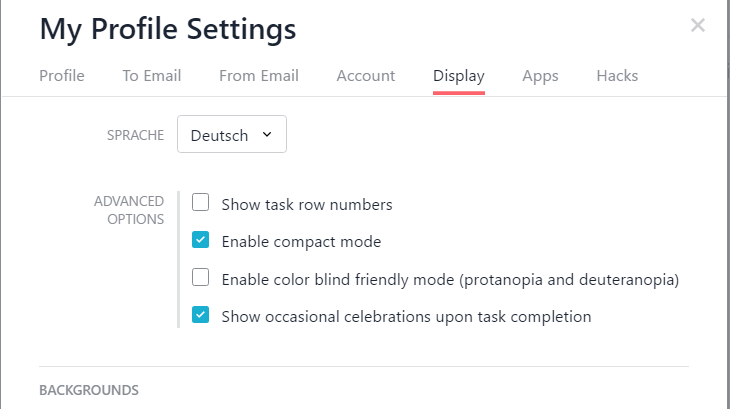Image resolution: width=730 pixels, height=409 pixels.
Task: Click the 'Enable compact mode' label text
Action: [301, 242]
